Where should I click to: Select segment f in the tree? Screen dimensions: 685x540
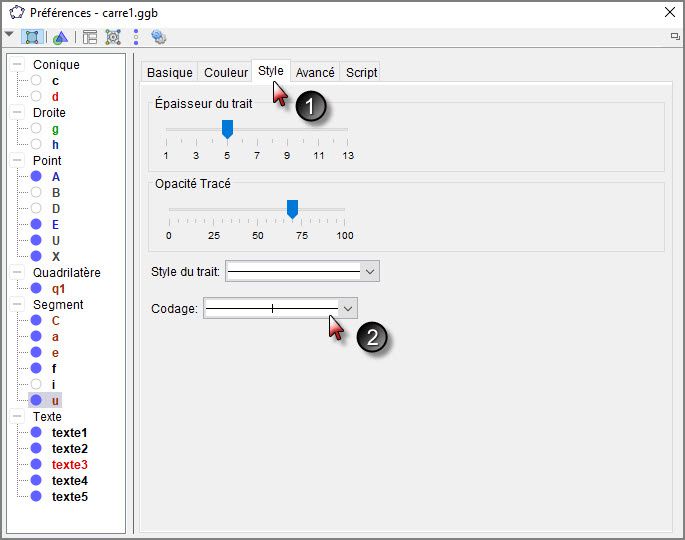(54, 369)
